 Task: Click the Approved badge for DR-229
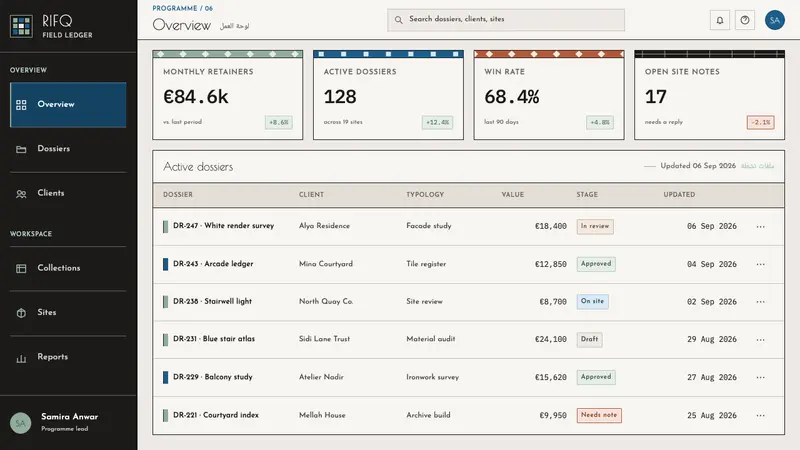[x=596, y=377]
